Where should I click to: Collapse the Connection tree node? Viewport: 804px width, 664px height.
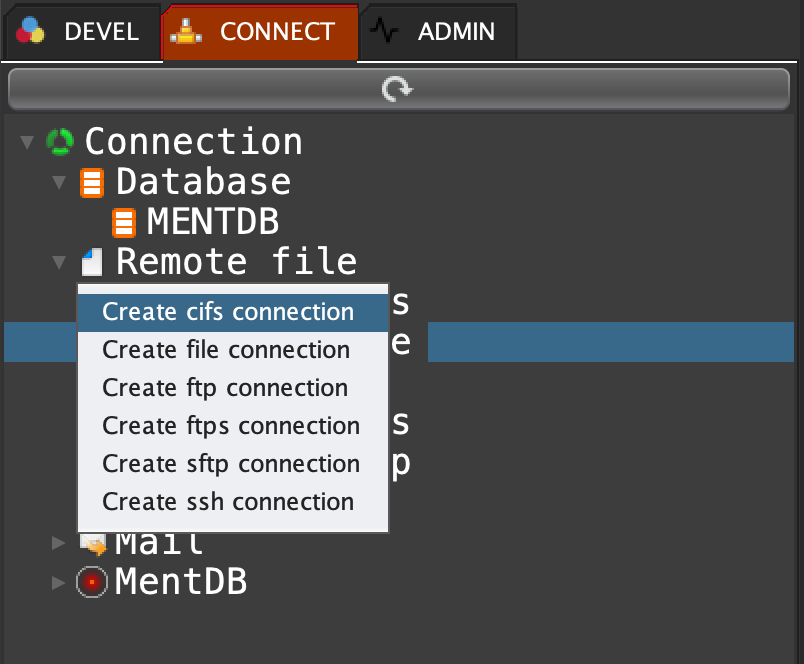pos(27,142)
